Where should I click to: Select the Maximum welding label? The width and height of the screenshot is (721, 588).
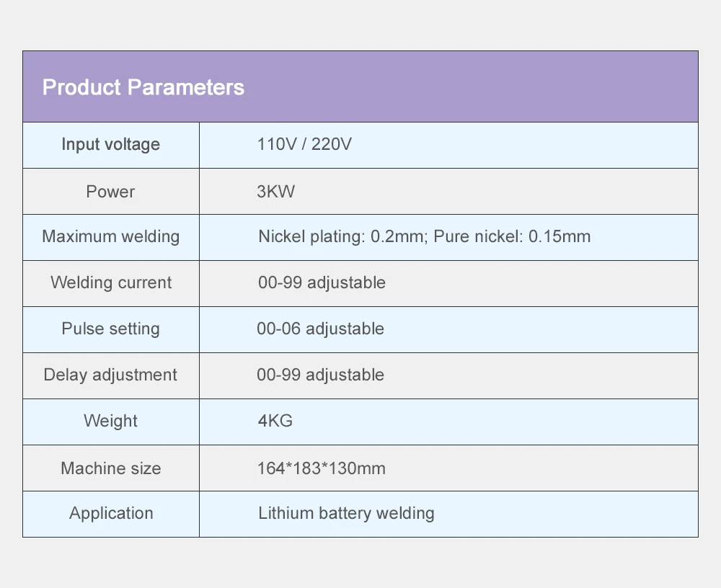pyautogui.click(x=110, y=236)
